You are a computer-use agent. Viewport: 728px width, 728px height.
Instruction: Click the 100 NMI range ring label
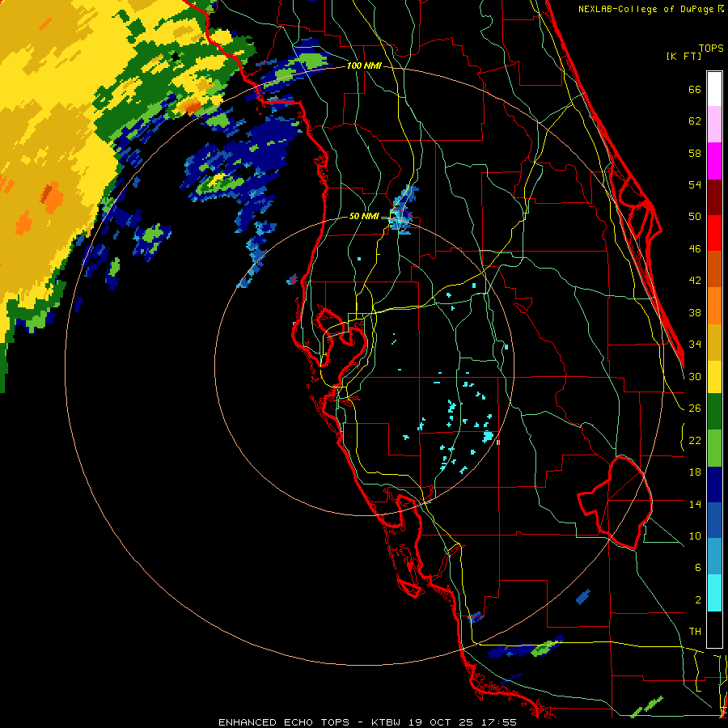(364, 66)
